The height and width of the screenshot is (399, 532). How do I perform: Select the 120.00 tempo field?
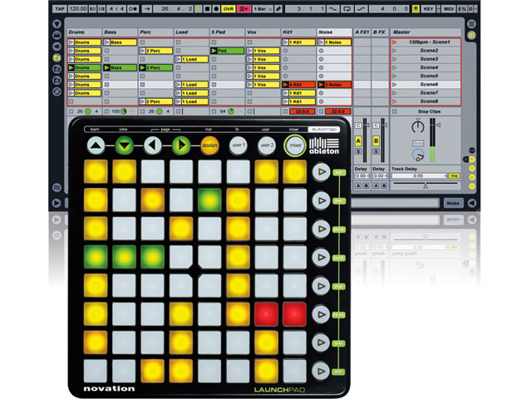[x=77, y=9]
